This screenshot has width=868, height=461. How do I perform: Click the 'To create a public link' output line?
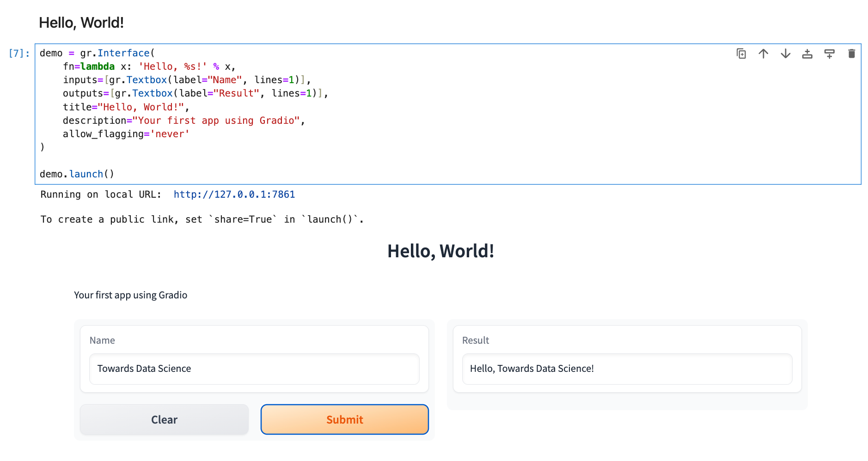coord(202,219)
